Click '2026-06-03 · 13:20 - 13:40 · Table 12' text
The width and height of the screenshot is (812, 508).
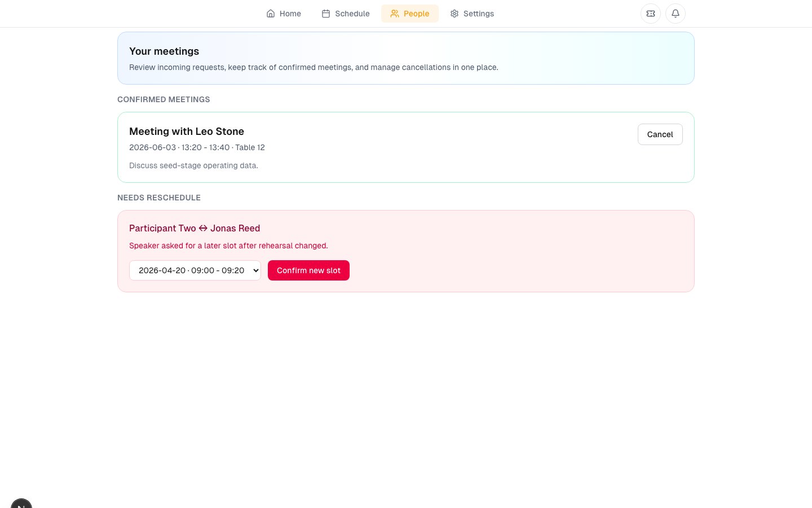[x=197, y=147]
